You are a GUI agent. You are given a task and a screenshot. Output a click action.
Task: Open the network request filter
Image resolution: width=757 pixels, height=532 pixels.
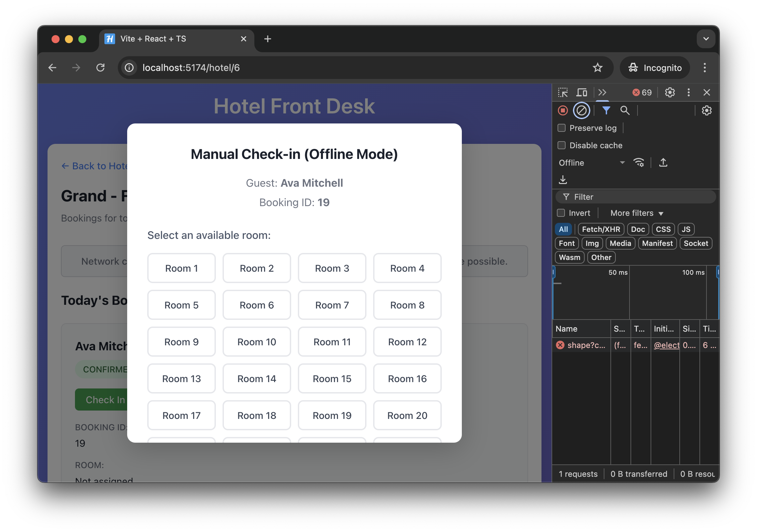click(606, 110)
